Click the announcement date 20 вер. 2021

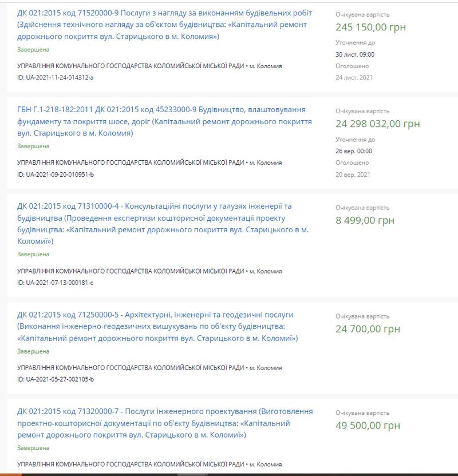353,174
